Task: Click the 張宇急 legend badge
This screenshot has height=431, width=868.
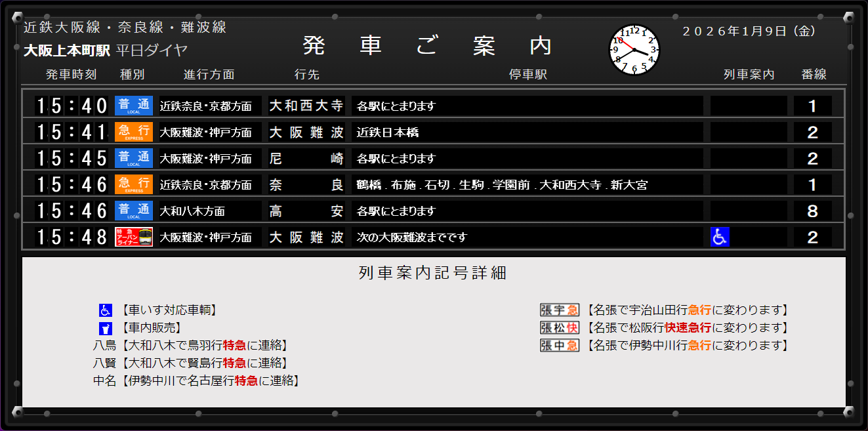Action: [559, 310]
